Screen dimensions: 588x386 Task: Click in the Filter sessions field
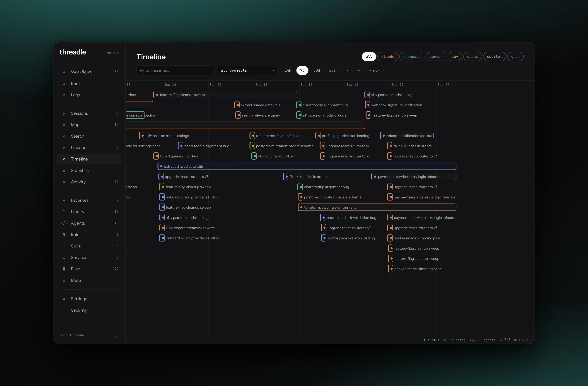coord(175,71)
